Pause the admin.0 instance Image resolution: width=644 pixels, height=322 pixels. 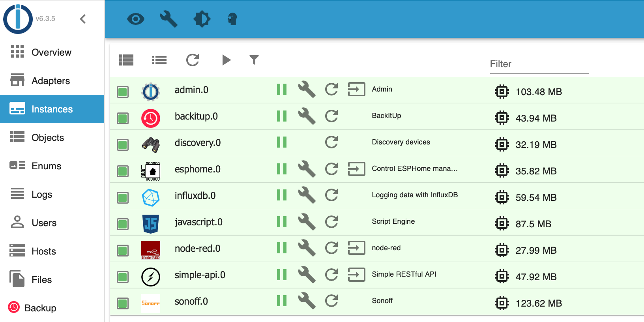282,89
